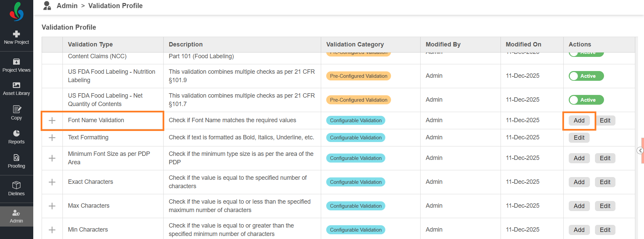Click Edit for Text Formatting

pos(579,138)
